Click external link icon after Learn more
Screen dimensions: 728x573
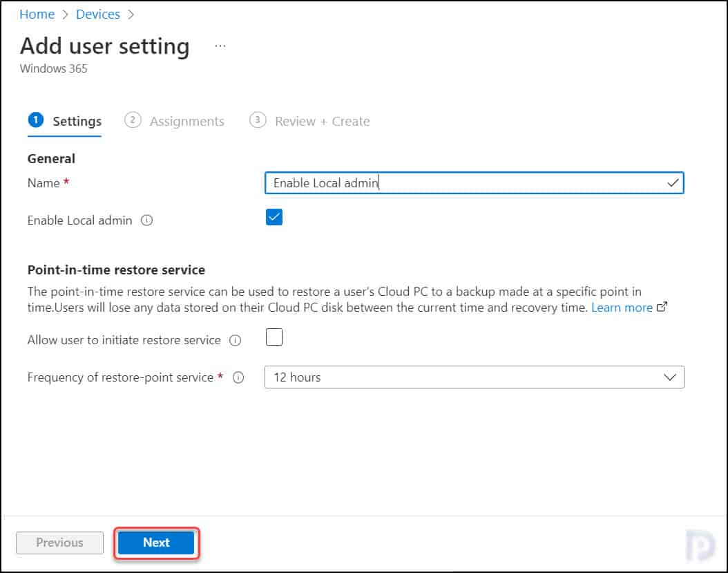tap(662, 307)
